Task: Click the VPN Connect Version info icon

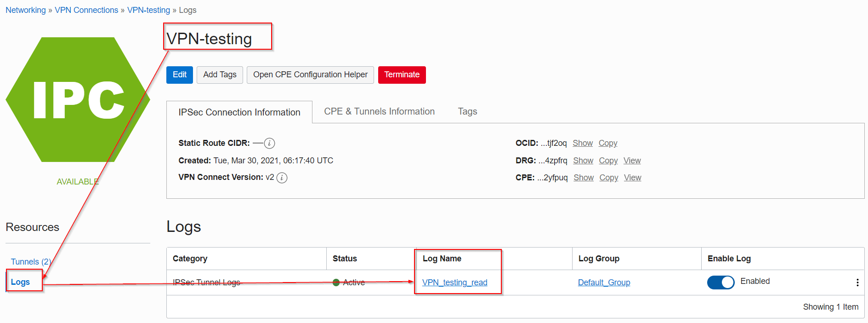Action: click(x=282, y=178)
